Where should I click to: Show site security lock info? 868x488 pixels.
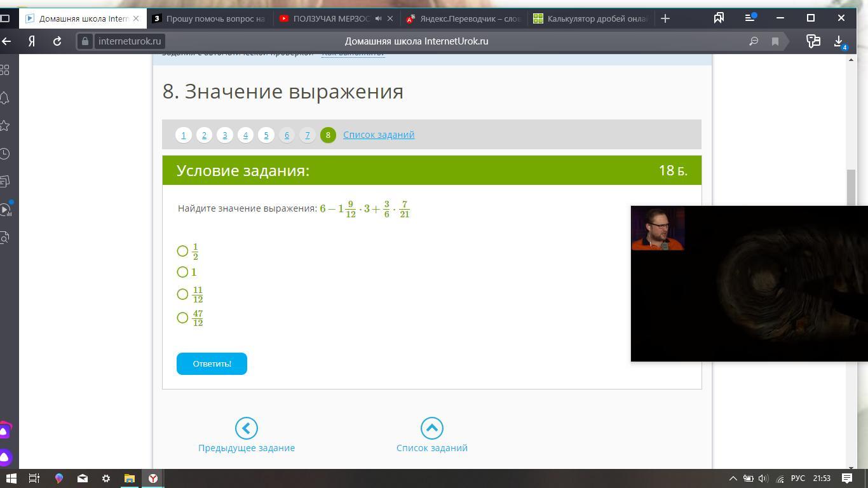(85, 41)
